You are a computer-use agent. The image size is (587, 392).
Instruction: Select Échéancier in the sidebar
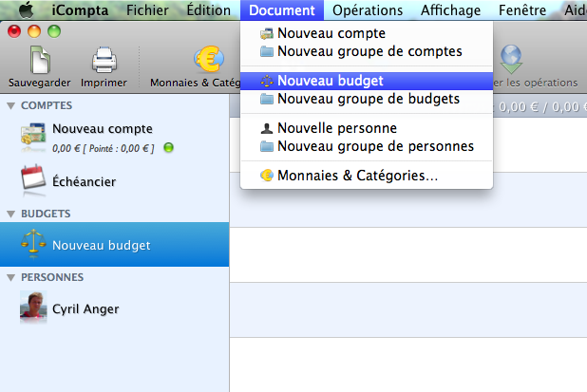[x=115, y=181]
